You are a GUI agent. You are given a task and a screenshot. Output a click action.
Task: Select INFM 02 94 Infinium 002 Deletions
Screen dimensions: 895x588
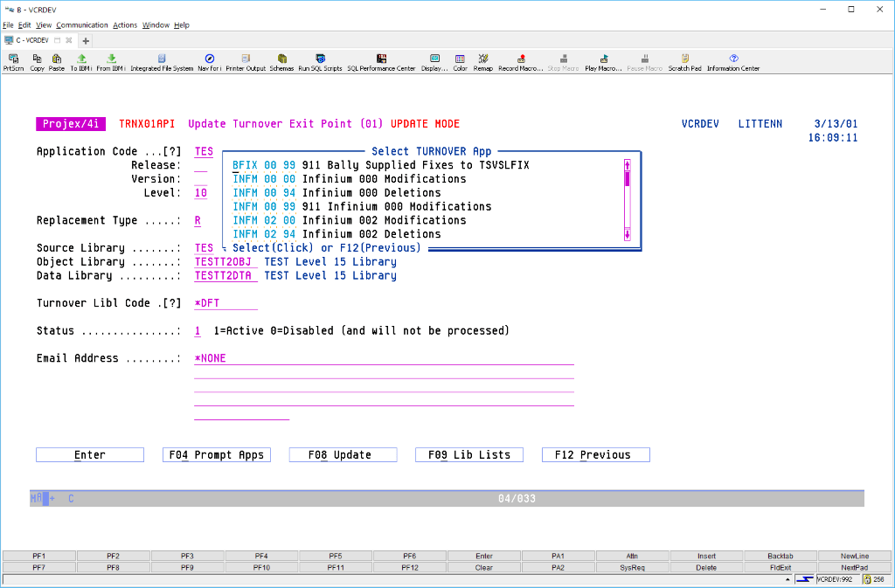point(336,233)
